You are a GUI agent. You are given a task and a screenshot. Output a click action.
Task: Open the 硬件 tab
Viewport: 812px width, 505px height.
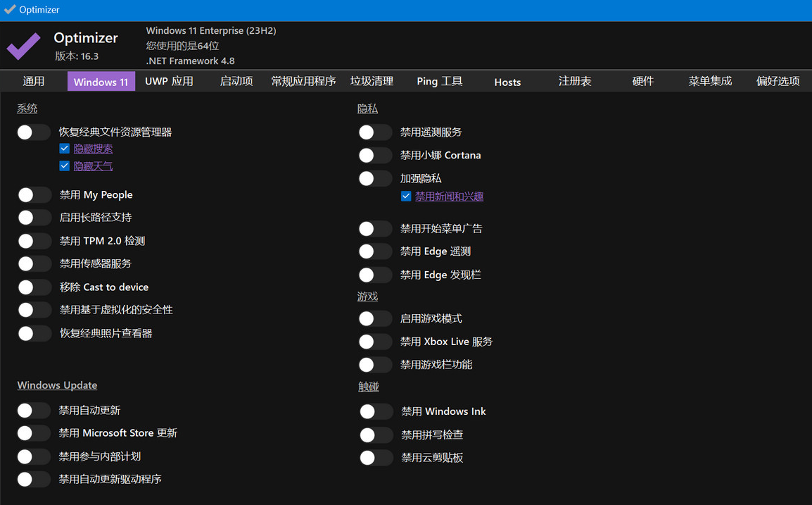(642, 82)
